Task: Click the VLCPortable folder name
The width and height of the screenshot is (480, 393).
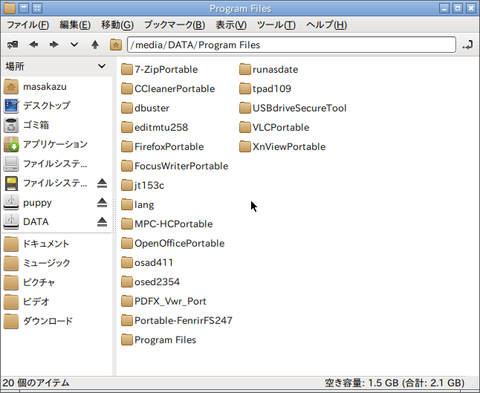Action: tap(281, 128)
